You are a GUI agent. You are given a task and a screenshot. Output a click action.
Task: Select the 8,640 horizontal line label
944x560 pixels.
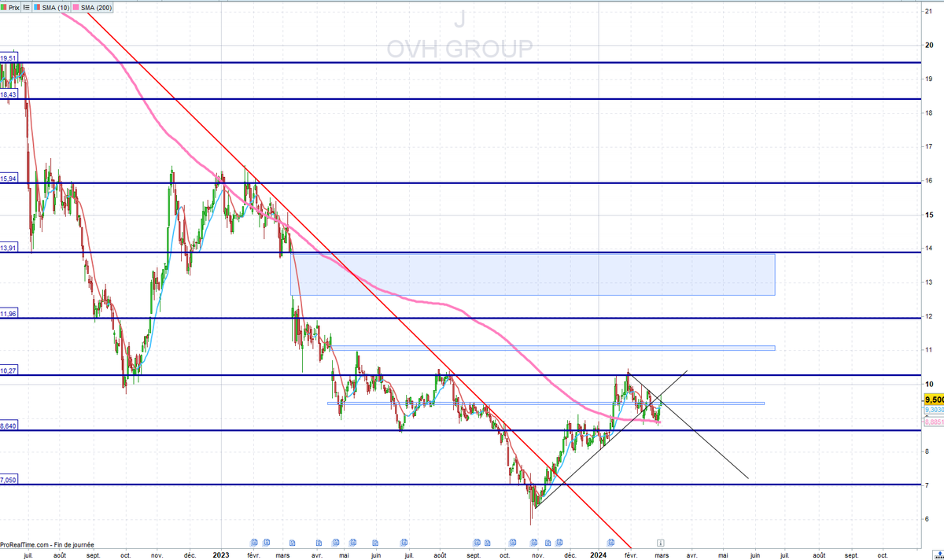tap(9, 426)
